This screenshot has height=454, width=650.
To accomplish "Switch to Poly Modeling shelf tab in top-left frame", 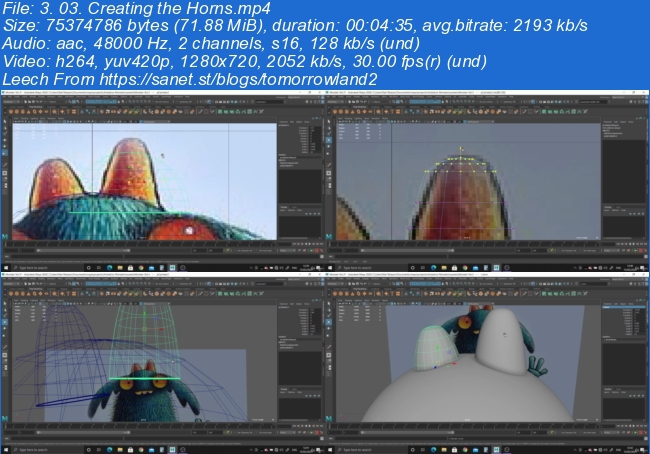I will (36, 107).
